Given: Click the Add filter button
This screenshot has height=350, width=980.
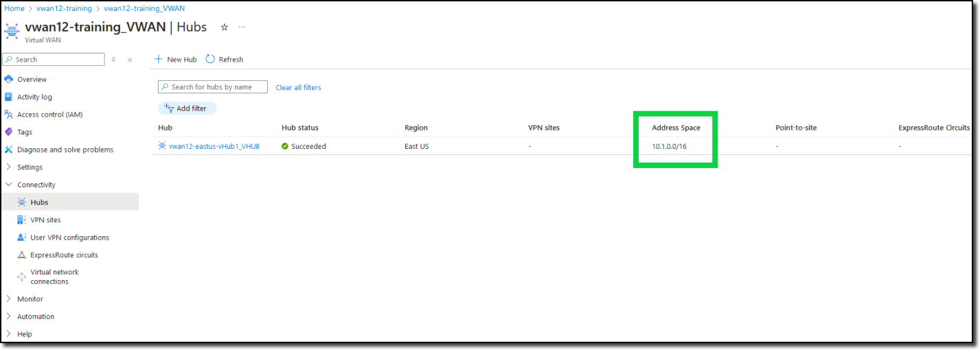Looking at the screenshot, I should point(187,108).
